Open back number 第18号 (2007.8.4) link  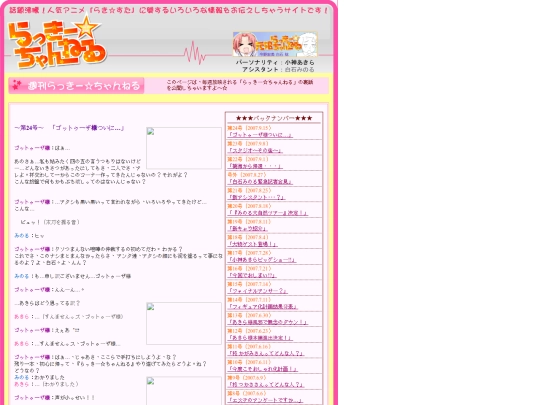(252, 244)
